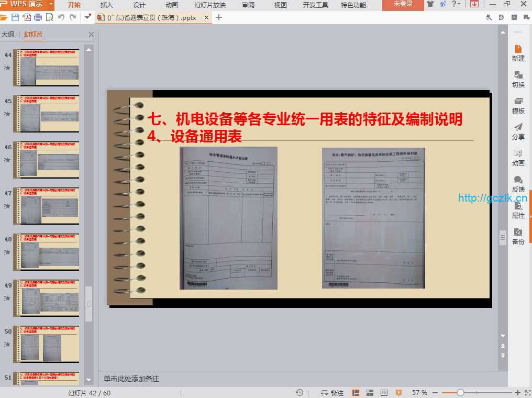This screenshot has height=398, width=532.
Task: Start slideshow from status bar play icon
Action: coord(398,393)
